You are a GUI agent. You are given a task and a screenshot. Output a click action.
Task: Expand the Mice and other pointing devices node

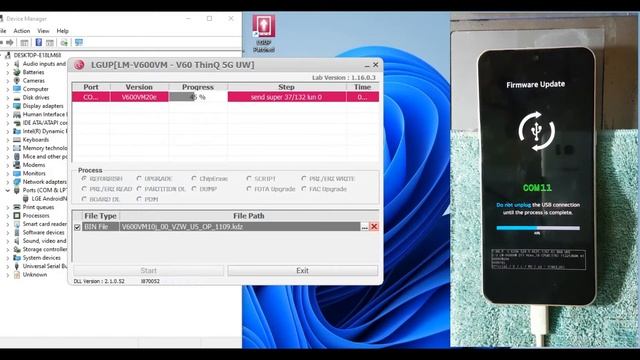tap(7, 156)
